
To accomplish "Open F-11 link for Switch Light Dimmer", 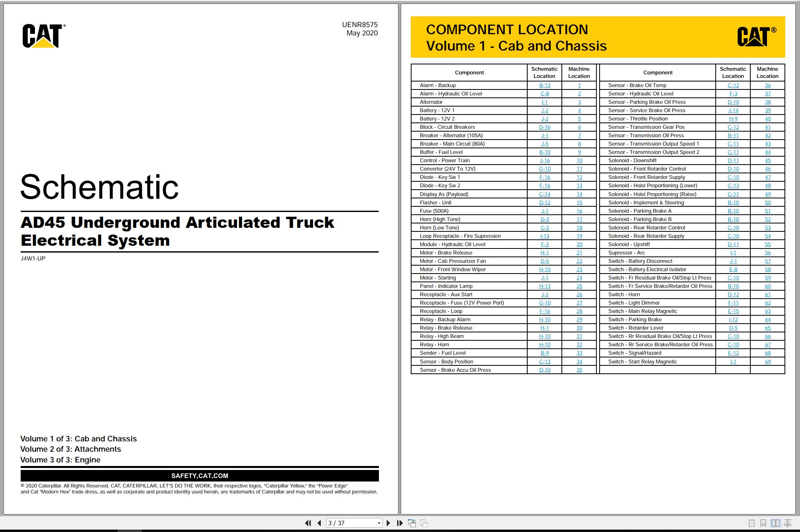I will (733, 303).
